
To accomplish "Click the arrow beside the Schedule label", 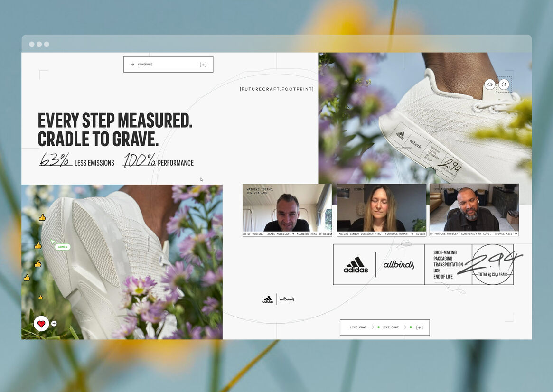I will (132, 65).
